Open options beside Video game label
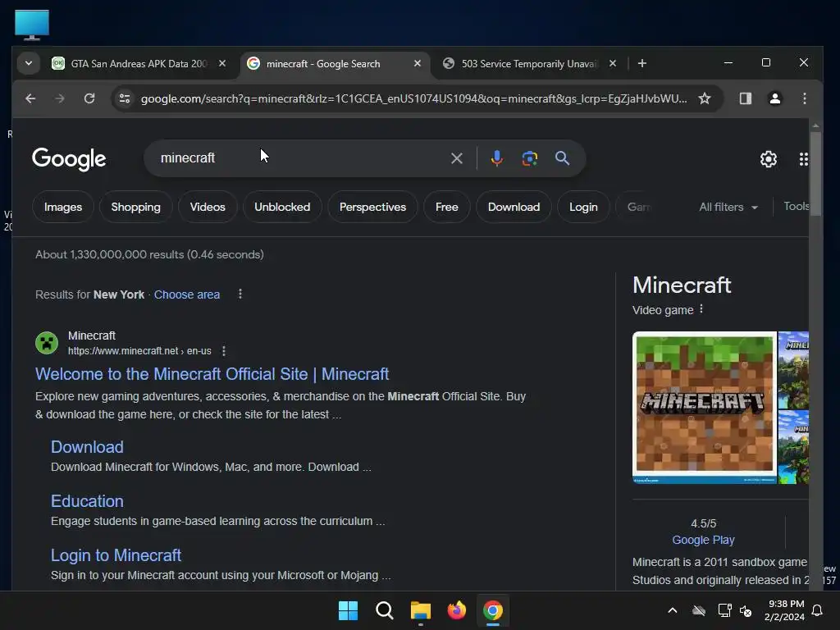Image resolution: width=840 pixels, height=630 pixels. [701, 309]
